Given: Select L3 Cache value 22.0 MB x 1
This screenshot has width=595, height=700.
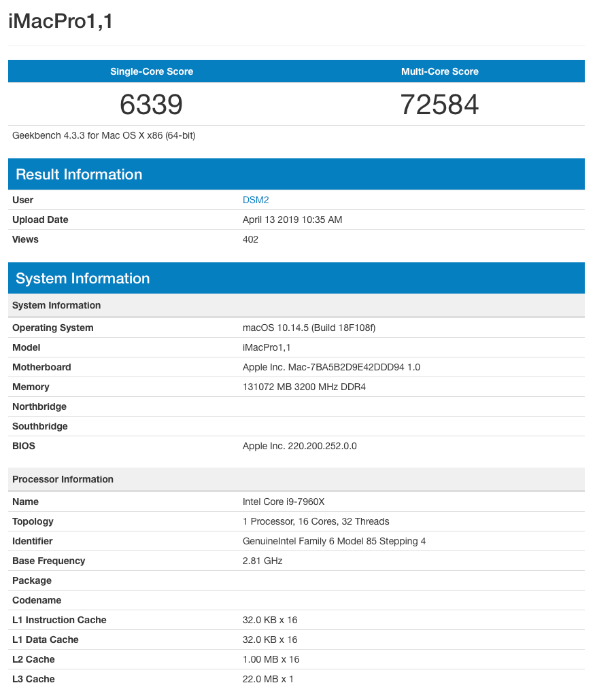Looking at the screenshot, I should click(x=268, y=679).
